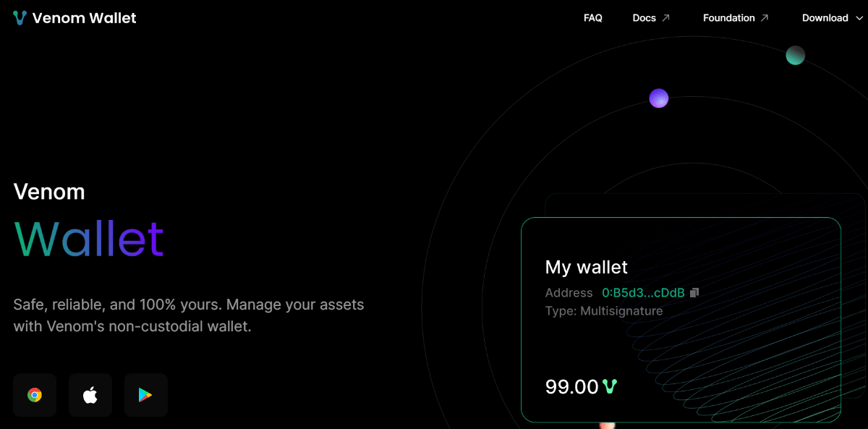The width and height of the screenshot is (868, 429).
Task: Click the Type: Multisignature text
Action: 604,311
